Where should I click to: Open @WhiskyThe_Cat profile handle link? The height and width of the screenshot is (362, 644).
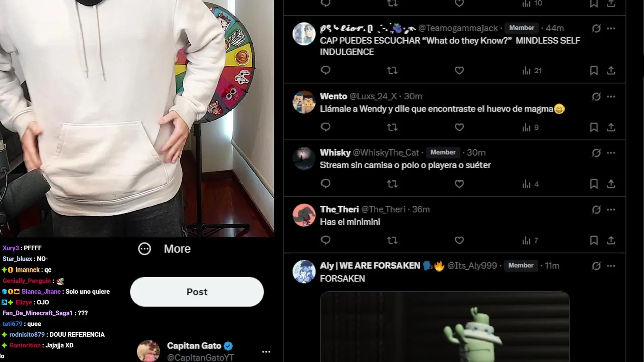386,153
